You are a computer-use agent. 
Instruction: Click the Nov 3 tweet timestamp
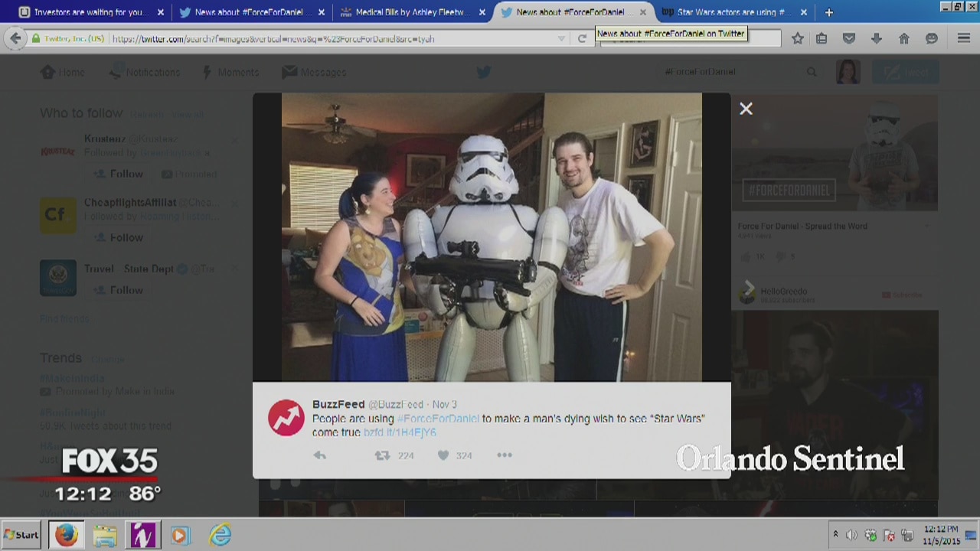click(x=444, y=404)
